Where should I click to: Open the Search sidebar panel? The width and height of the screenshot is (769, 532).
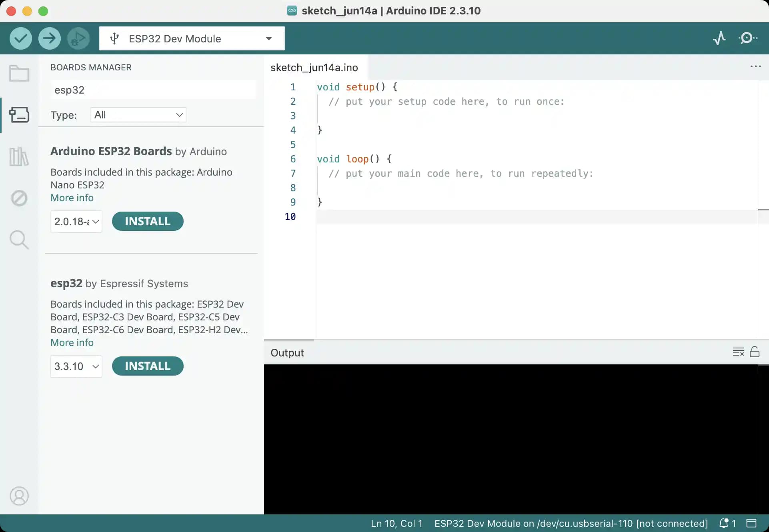coord(19,240)
